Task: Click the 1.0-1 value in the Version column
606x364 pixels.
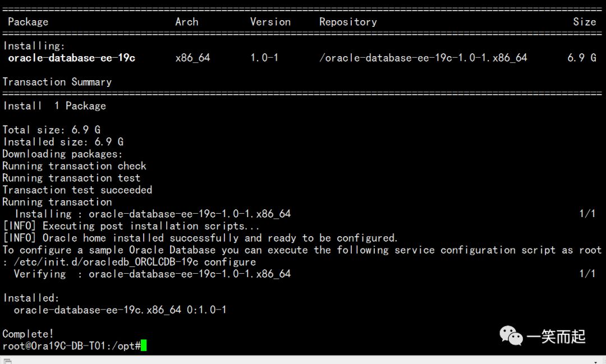Action: coord(264,58)
